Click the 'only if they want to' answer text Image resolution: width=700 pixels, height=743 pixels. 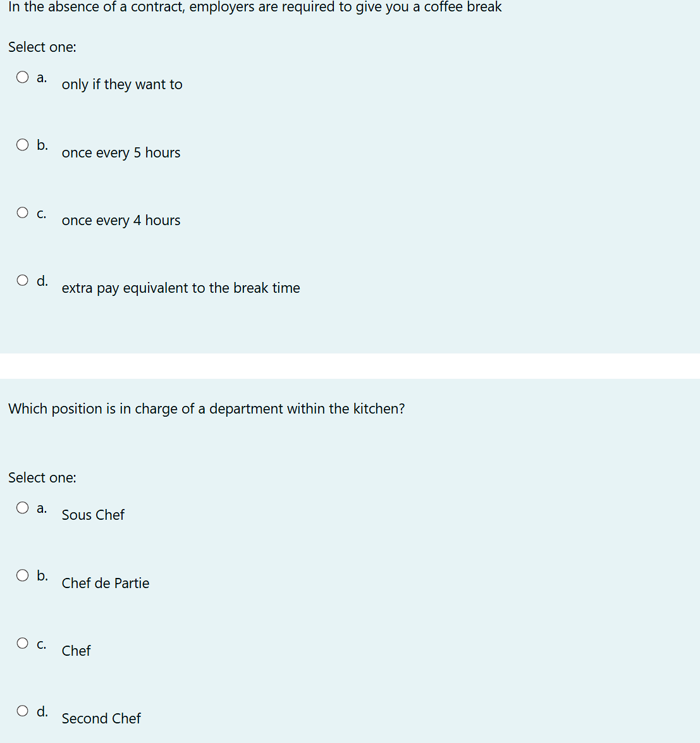(x=122, y=84)
